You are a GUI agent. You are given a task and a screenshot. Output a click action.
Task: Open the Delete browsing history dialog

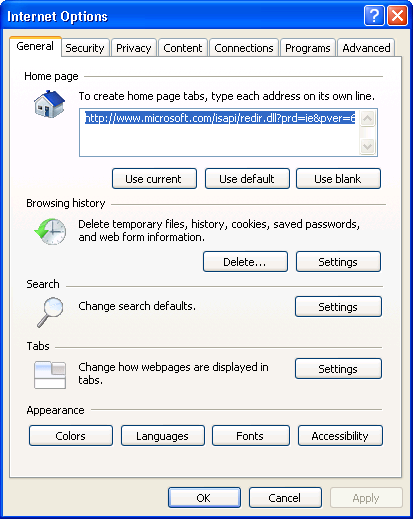(245, 262)
